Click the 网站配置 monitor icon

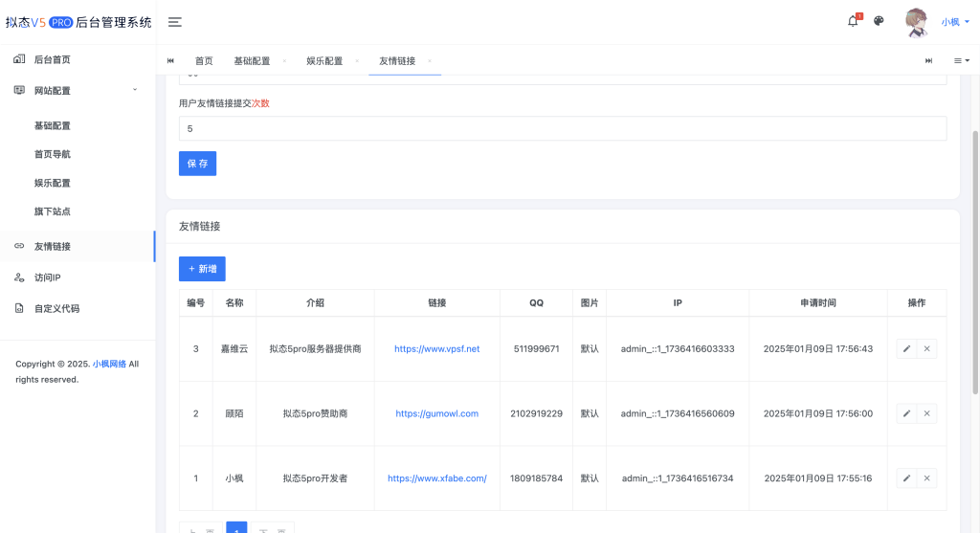click(x=19, y=90)
